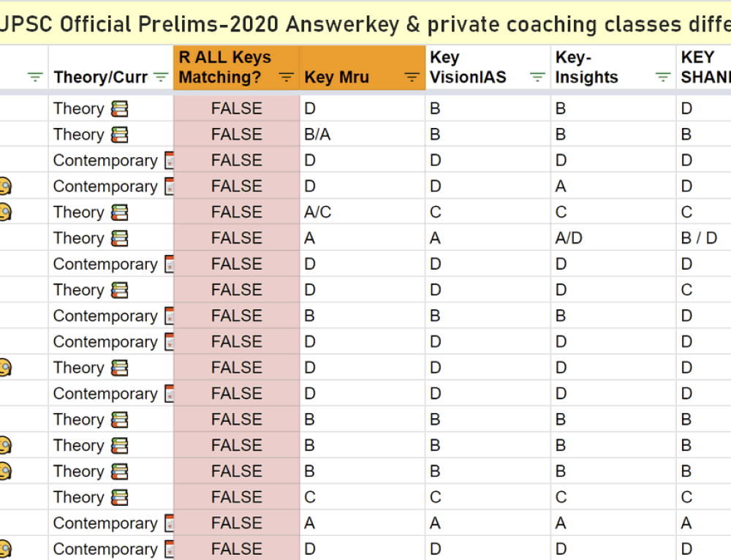Click the Key VisionIAS filter icon
Screen dimensions: 731x560
[x=537, y=77]
